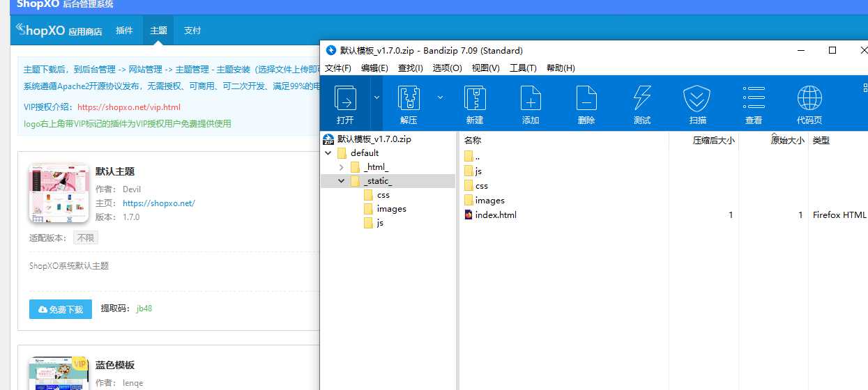Click the 蓝色模板 VIP thumbnail

(59, 373)
